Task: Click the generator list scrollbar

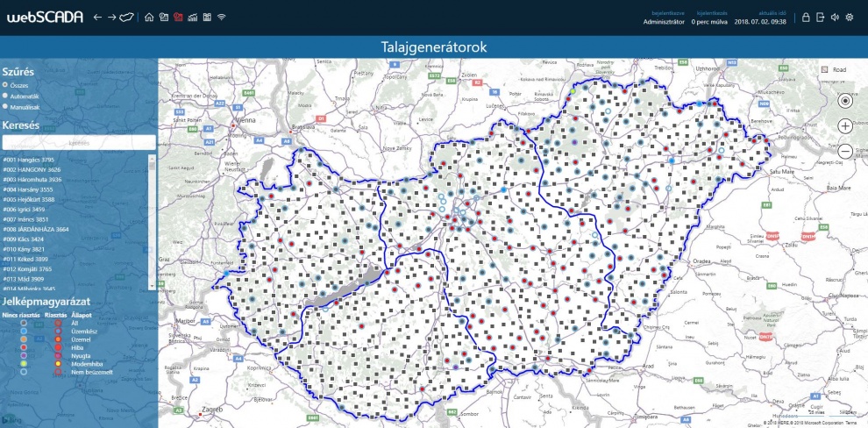Action: (x=153, y=222)
